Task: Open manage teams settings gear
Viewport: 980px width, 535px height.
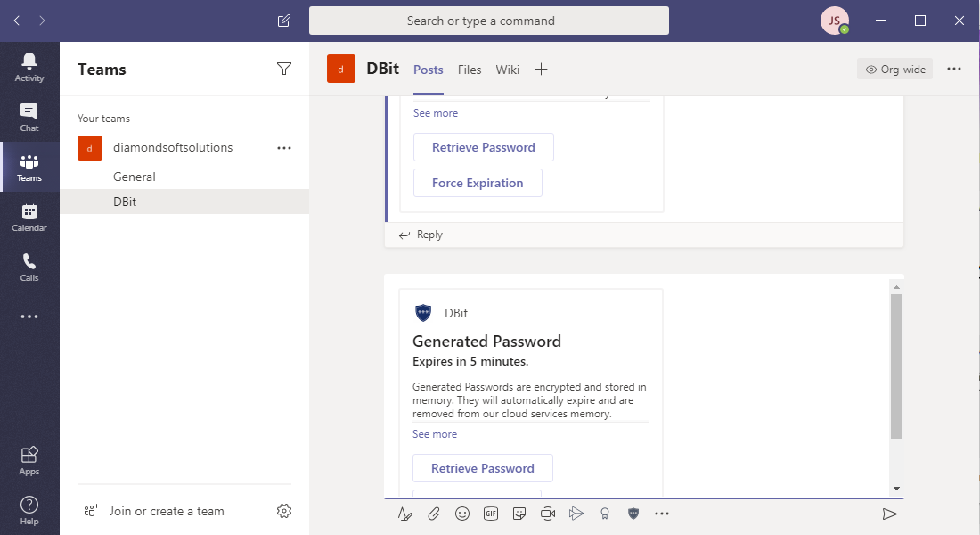Action: (284, 511)
